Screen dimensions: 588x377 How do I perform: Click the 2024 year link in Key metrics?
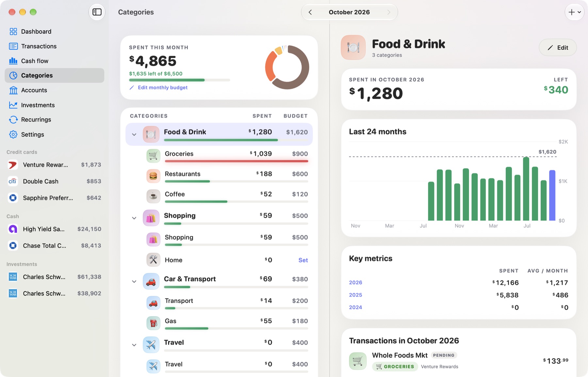tap(355, 307)
